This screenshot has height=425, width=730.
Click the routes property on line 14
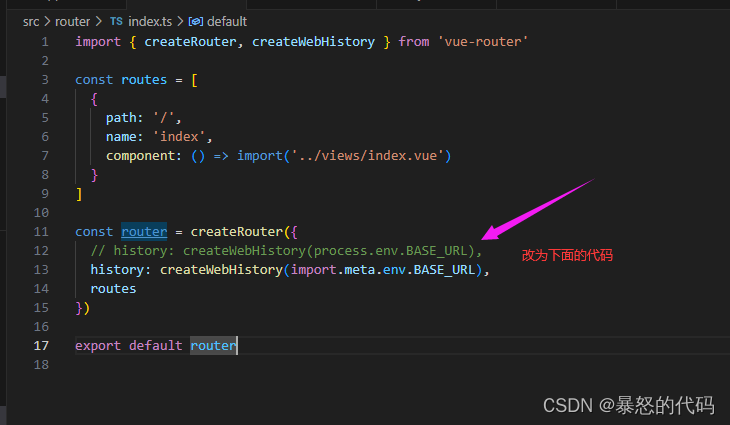(113, 289)
